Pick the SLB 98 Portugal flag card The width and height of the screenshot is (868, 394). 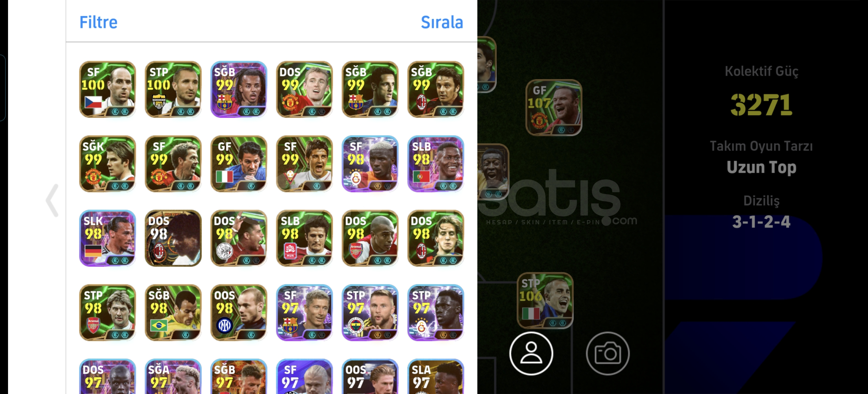click(x=435, y=164)
